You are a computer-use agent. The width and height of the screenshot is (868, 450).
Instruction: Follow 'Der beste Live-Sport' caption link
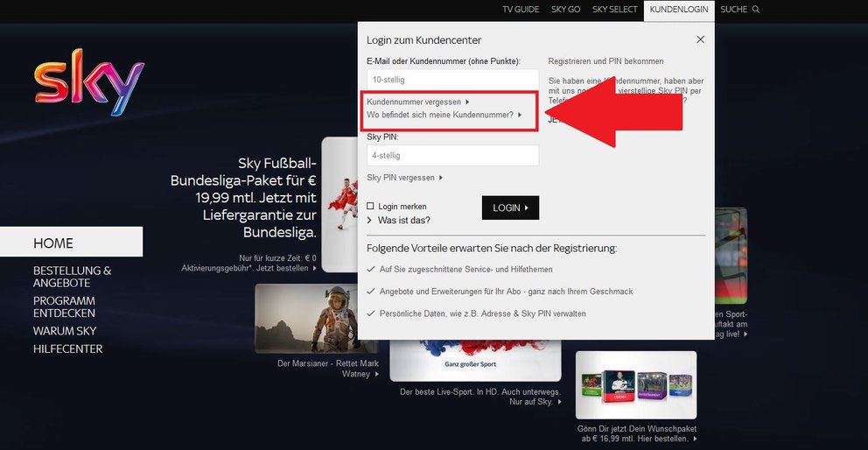[x=480, y=397]
